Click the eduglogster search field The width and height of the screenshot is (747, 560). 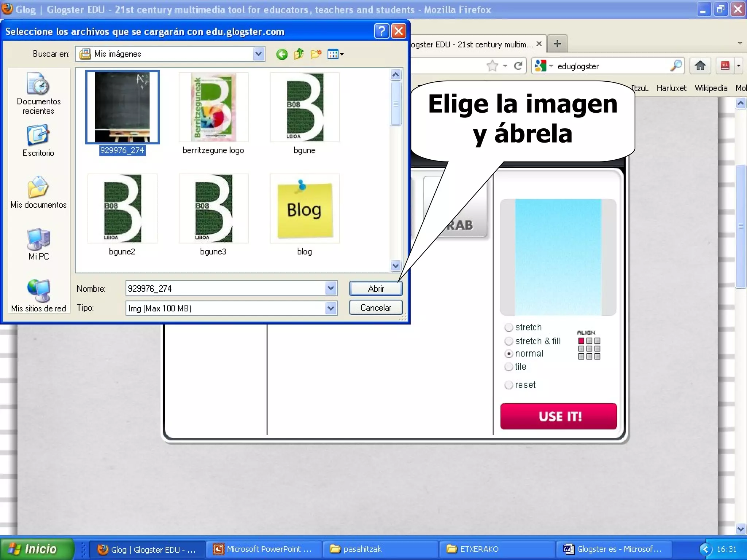coord(612,66)
